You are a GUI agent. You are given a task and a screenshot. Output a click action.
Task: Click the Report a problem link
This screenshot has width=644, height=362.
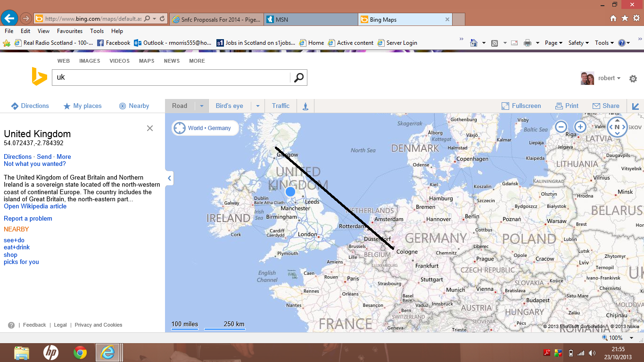click(28, 219)
